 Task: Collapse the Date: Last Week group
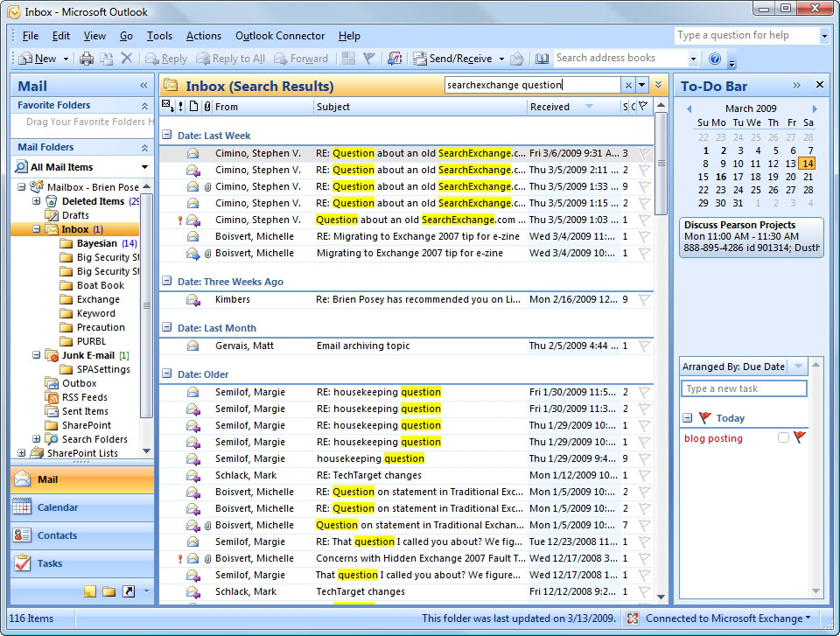pyautogui.click(x=167, y=136)
